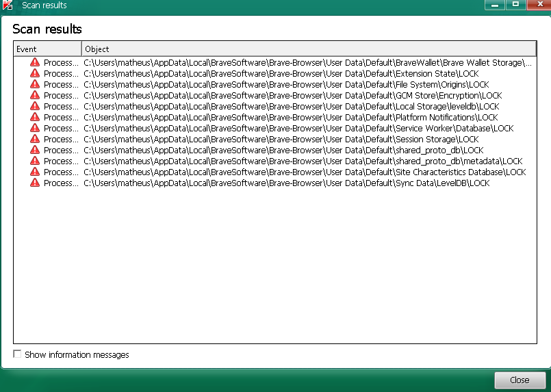Image resolution: width=551 pixels, height=392 pixels.
Task: Click the warning icon on the shared_proto_db\metadata row
Action: 35,161
